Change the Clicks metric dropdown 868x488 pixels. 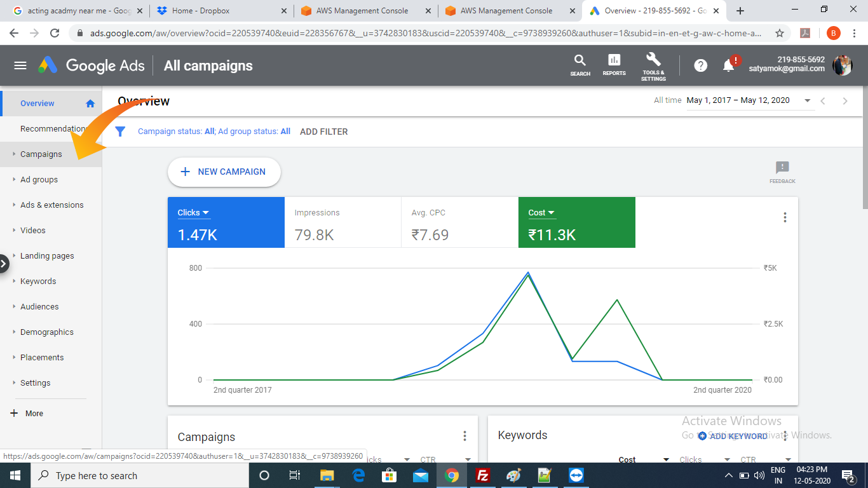click(x=194, y=213)
